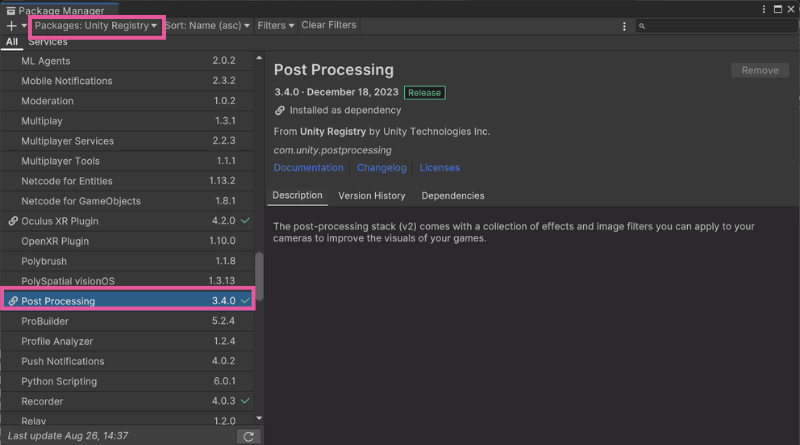Image resolution: width=800 pixels, height=445 pixels.
Task: Click the package search field
Action: click(x=717, y=26)
